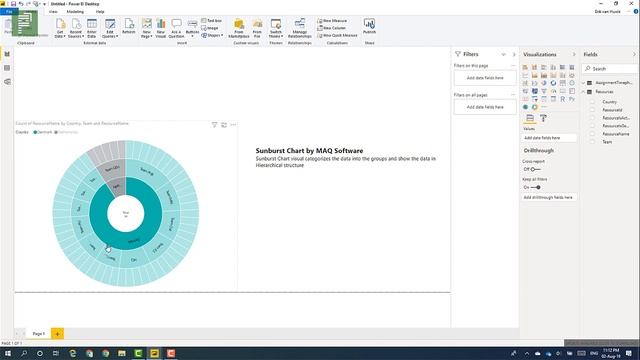The width and height of the screenshot is (640, 360).
Task: Open the Shapes dropdown
Action: (x=212, y=35)
